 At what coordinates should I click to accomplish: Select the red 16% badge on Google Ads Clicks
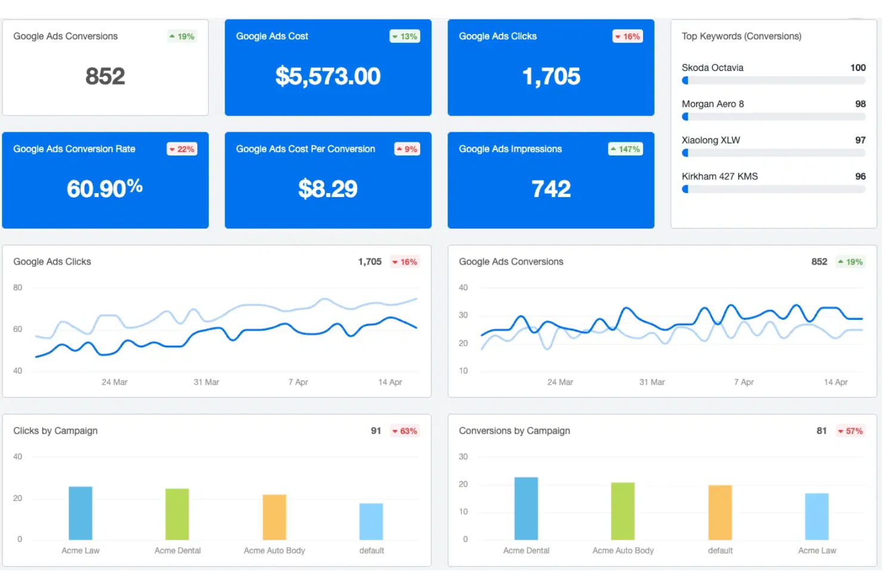[x=627, y=36]
